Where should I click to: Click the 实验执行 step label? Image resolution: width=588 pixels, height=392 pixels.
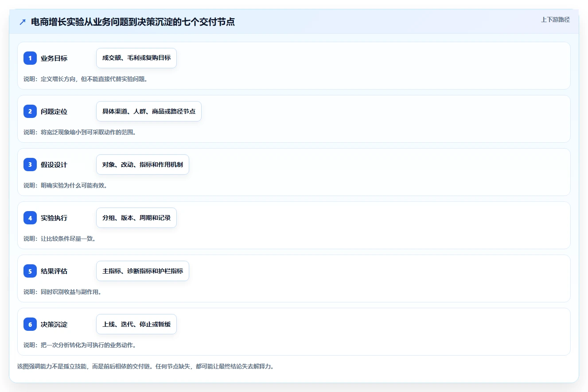[54, 218]
